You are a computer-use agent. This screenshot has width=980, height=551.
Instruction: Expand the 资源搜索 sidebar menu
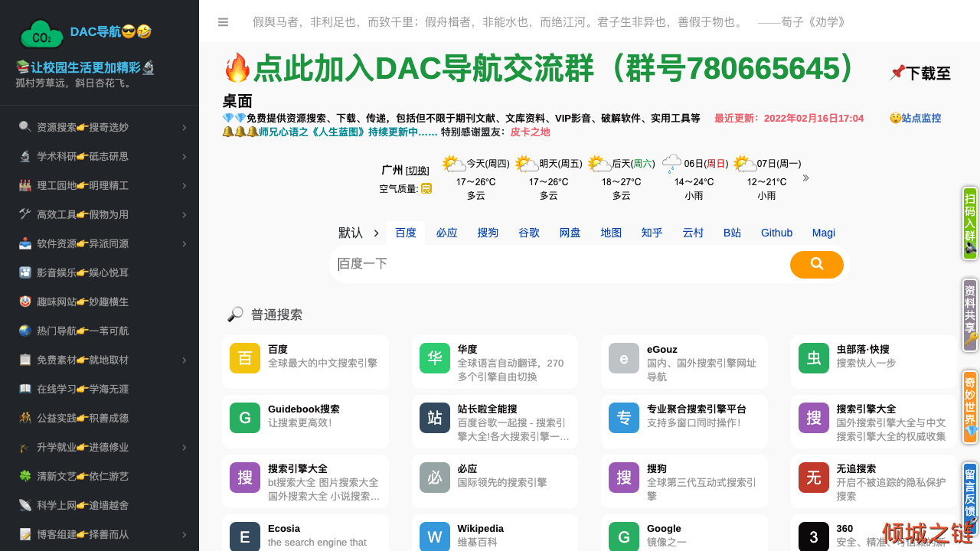pos(100,127)
